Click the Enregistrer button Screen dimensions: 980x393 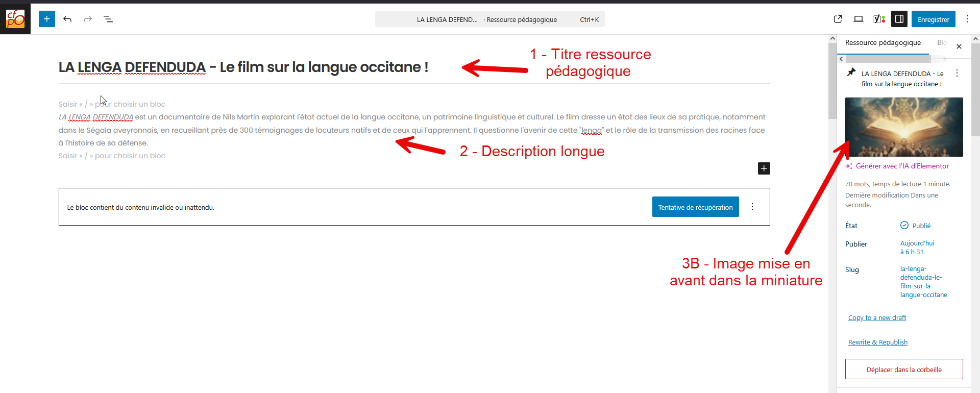(x=934, y=19)
